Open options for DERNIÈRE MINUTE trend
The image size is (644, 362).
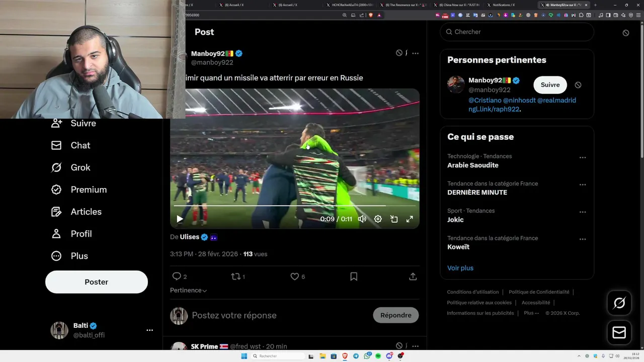click(x=583, y=185)
